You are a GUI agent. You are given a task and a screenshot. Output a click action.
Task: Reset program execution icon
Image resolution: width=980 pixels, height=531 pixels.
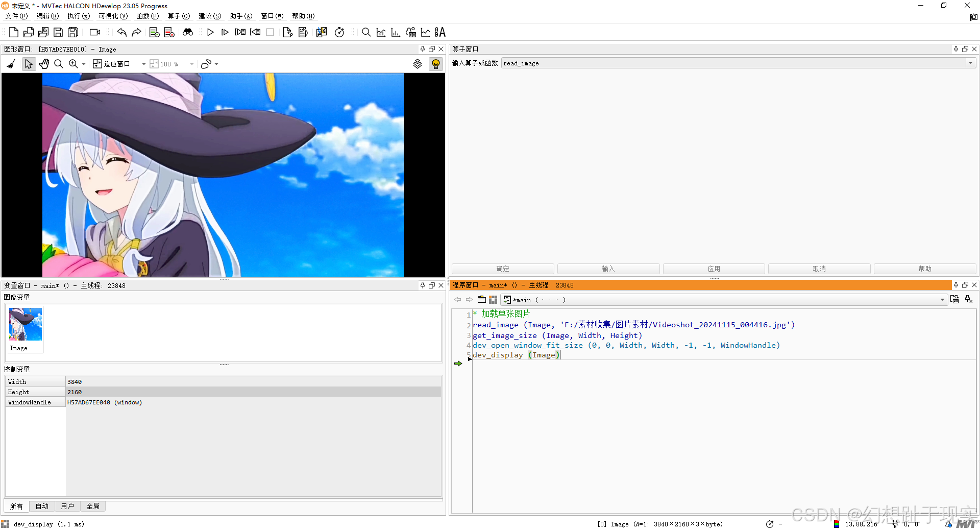pos(288,33)
